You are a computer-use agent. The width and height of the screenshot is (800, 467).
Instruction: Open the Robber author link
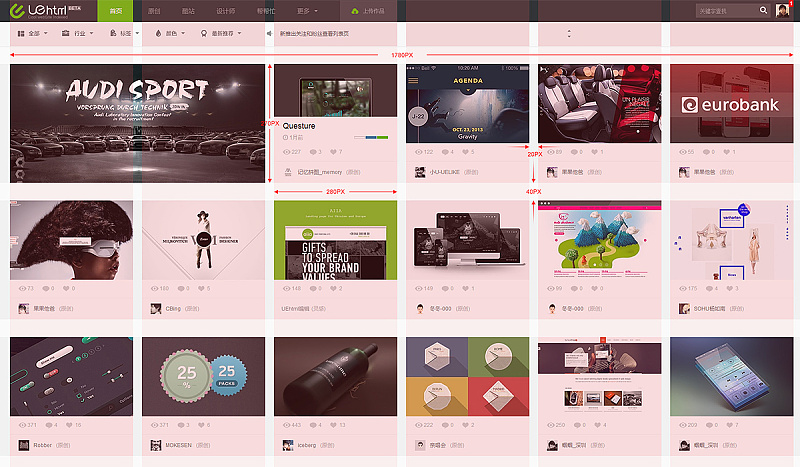[x=43, y=445]
